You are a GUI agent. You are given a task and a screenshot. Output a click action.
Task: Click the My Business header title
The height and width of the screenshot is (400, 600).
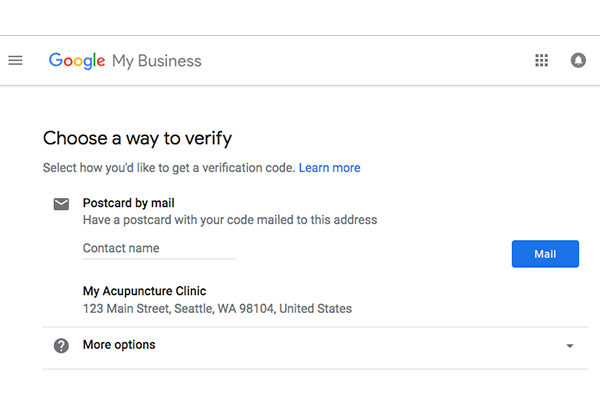157,61
